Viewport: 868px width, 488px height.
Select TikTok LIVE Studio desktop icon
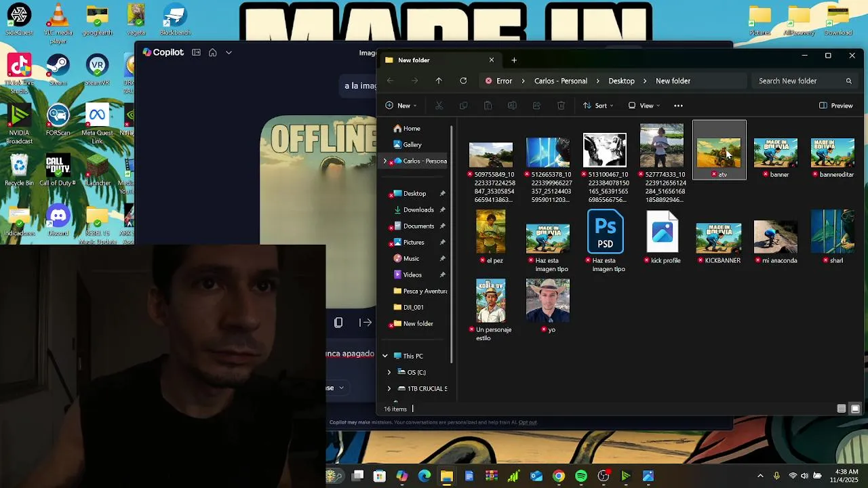click(x=19, y=74)
